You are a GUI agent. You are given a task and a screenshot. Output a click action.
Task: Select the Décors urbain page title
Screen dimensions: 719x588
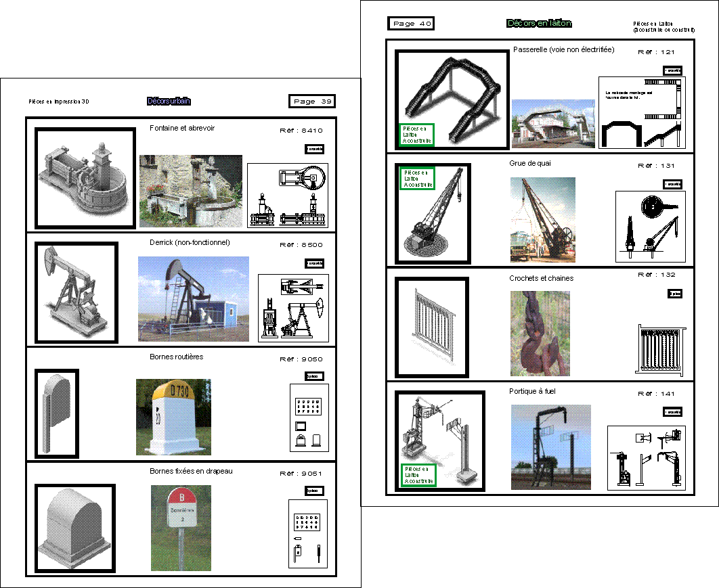point(169,101)
